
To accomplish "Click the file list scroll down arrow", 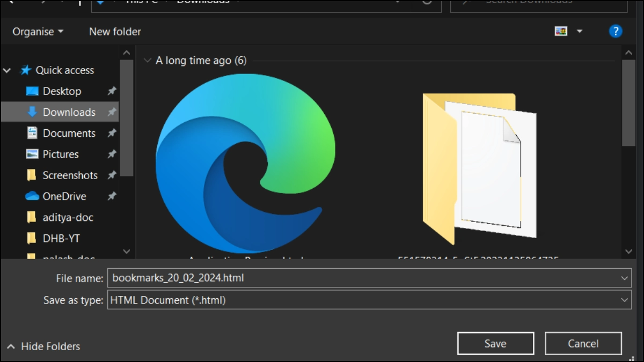I will click(629, 251).
